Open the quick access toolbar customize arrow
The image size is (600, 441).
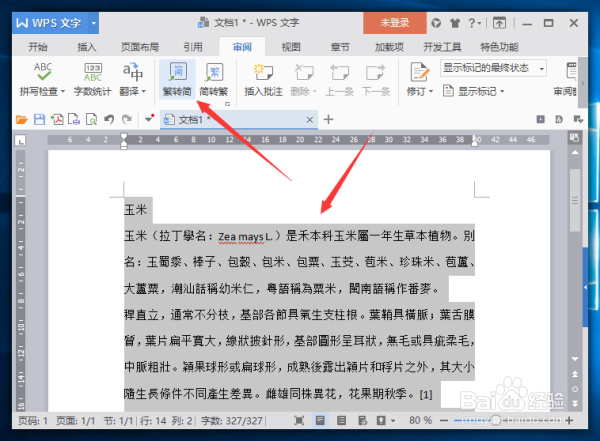(149, 119)
